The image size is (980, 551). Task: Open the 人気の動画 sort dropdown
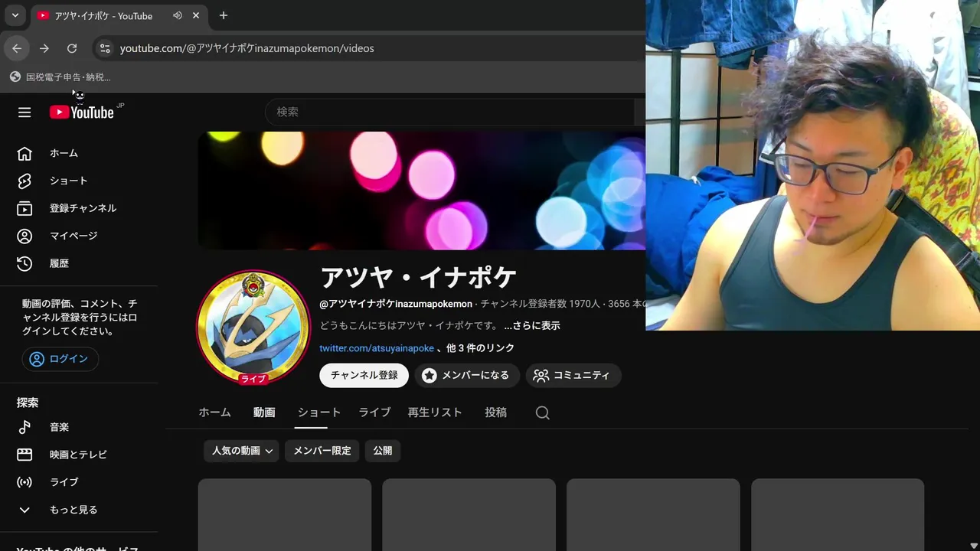pyautogui.click(x=242, y=451)
